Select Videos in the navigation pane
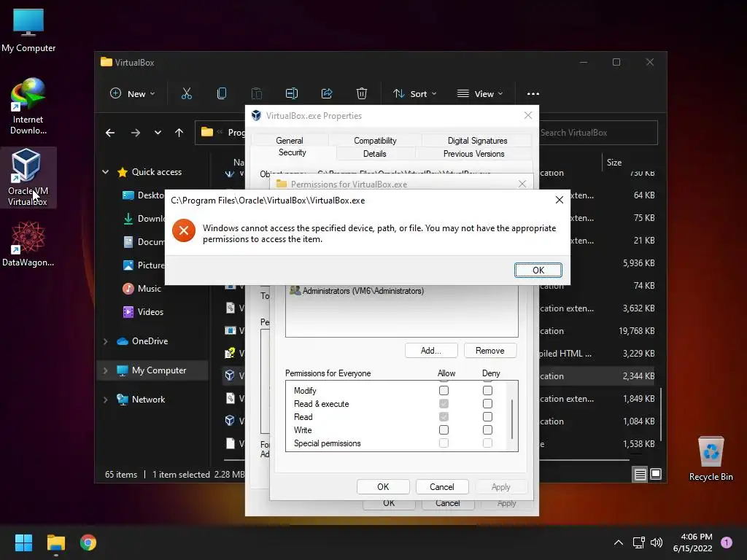The image size is (747, 560). pyautogui.click(x=150, y=312)
